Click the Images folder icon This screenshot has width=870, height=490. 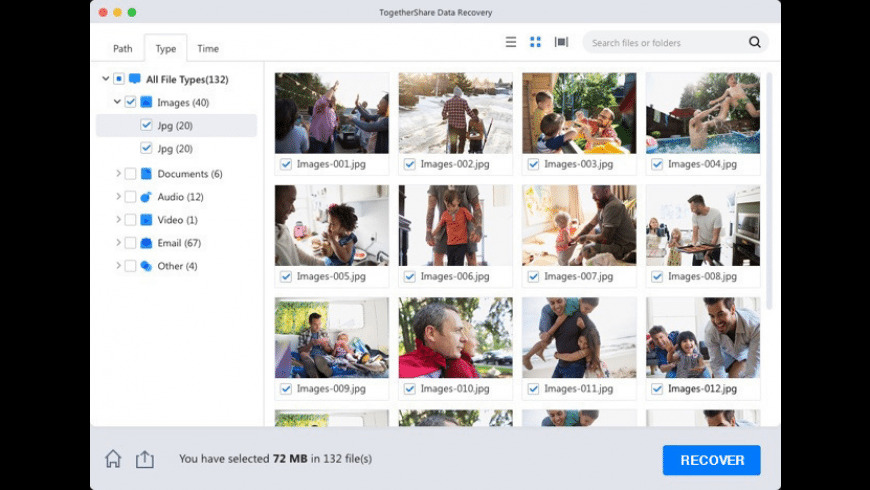146,102
